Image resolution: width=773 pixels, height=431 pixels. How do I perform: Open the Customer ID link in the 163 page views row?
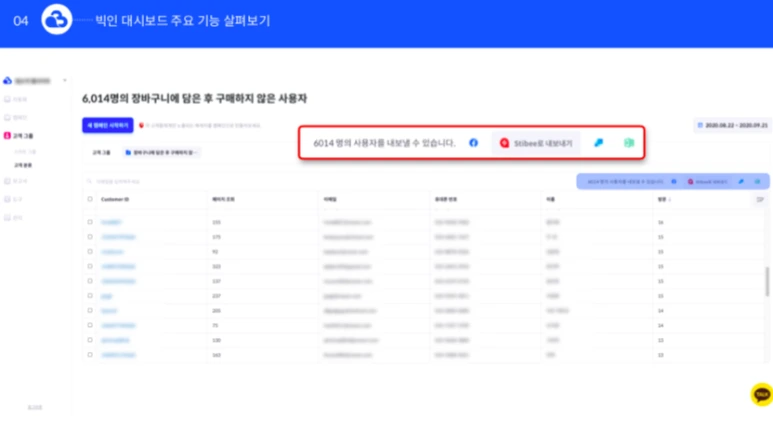pos(118,355)
